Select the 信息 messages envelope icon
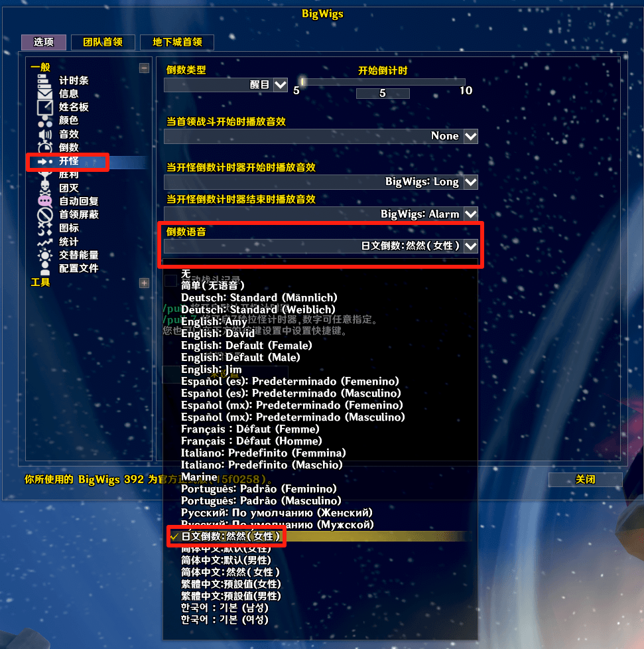This screenshot has height=649, width=644. point(44,94)
